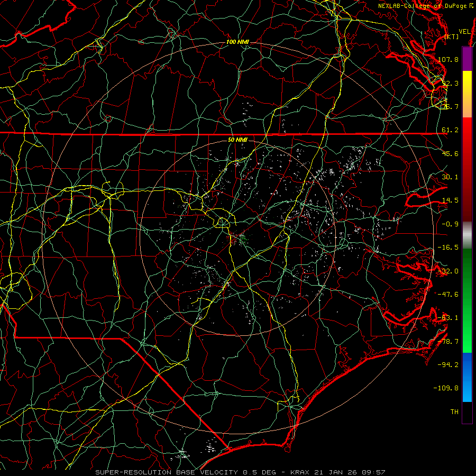Click the Super-Resolution Base Velocity caption text

tap(240, 472)
